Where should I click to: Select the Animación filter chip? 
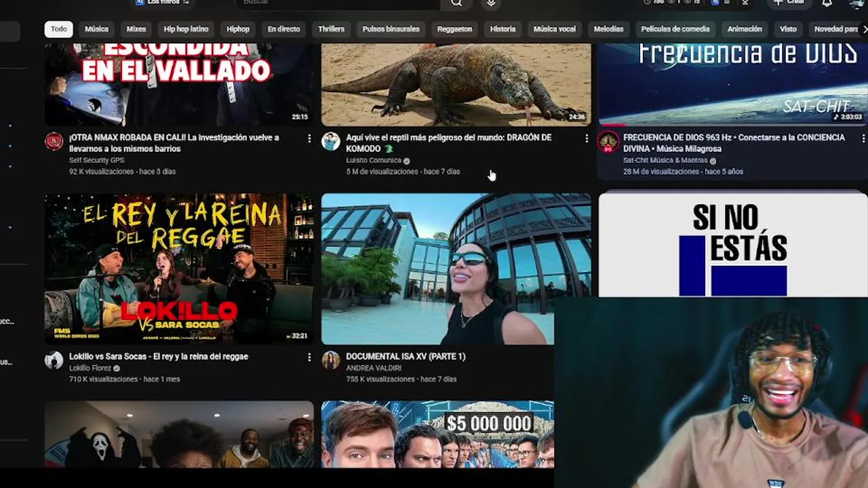pos(745,29)
